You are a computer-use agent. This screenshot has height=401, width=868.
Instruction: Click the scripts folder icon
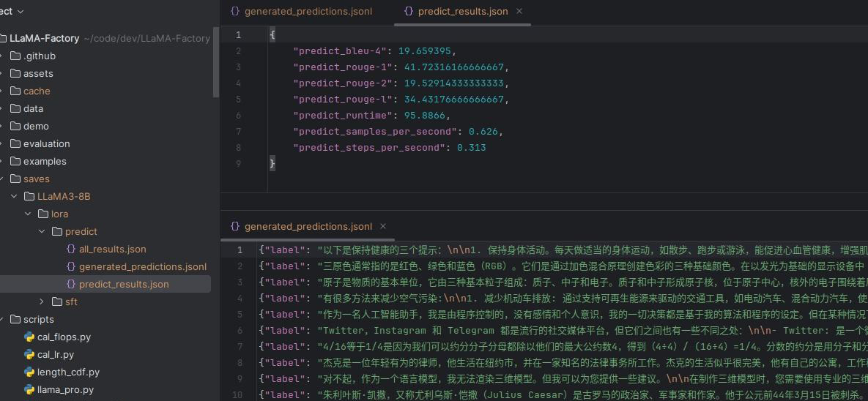[x=15, y=320]
